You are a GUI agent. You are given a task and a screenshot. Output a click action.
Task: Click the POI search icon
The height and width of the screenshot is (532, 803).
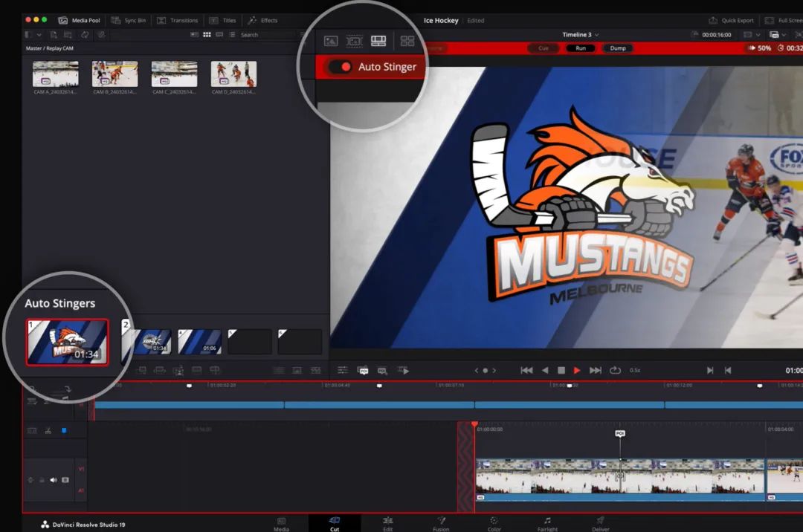382,370
